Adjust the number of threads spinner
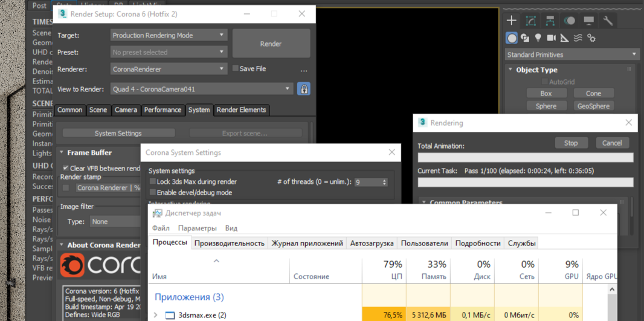Viewport: 644px width, 321px height. tap(384, 182)
